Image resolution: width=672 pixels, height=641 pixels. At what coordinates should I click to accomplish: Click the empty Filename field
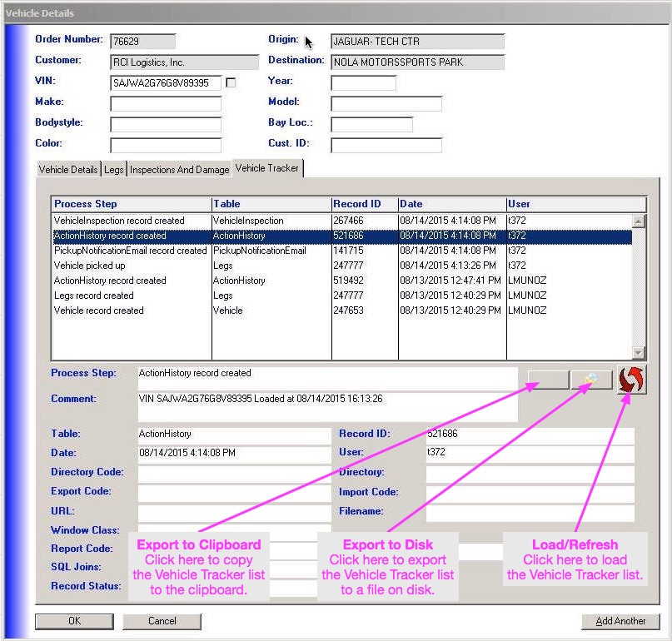[x=530, y=512]
